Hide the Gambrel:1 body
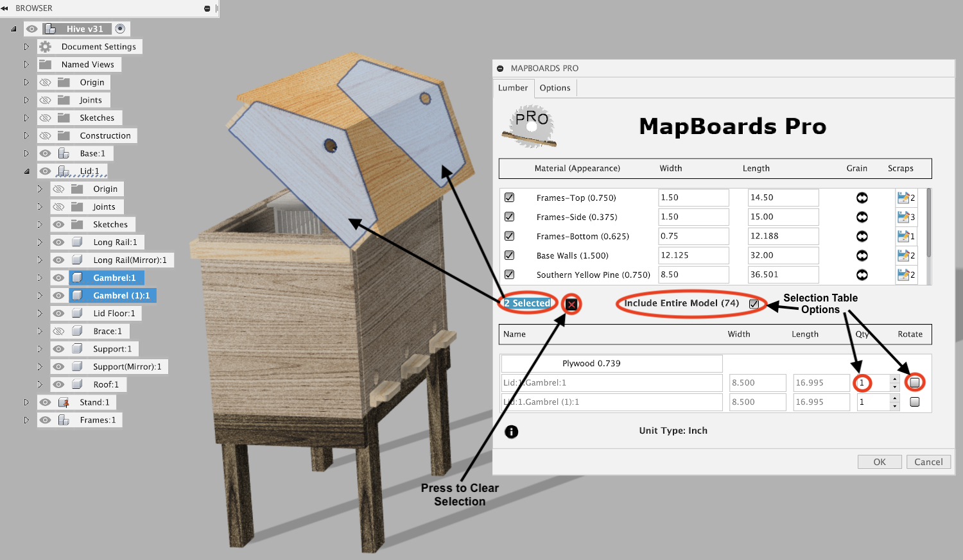This screenshot has width=963, height=560. click(x=58, y=278)
